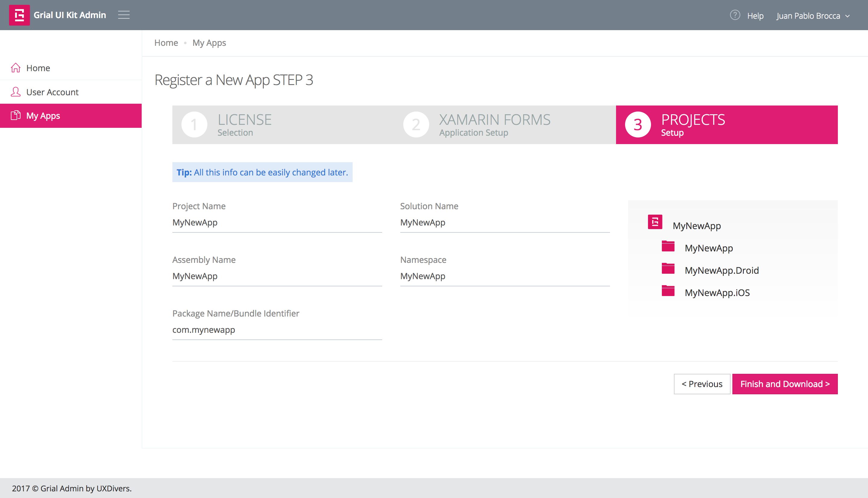Click the Grial UI Kit logo icon

[x=20, y=15]
